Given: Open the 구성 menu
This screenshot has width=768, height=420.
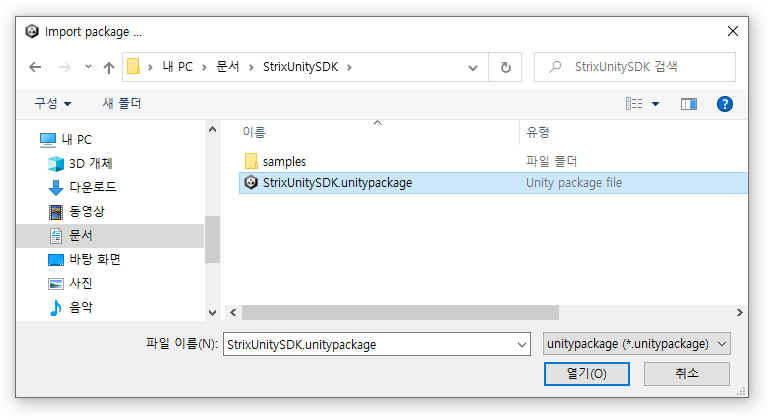Looking at the screenshot, I should (x=52, y=103).
